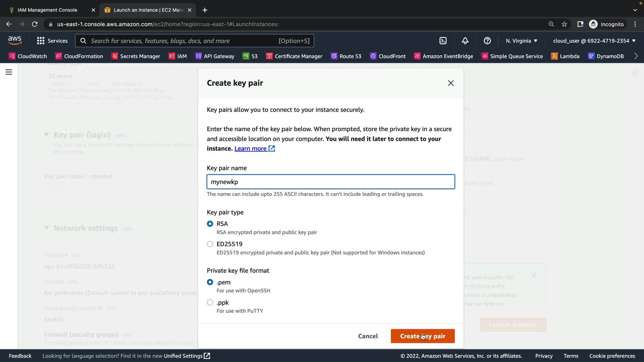Switch to IAM Management Console tab
The width and height of the screenshot is (644, 362).
coord(47,10)
